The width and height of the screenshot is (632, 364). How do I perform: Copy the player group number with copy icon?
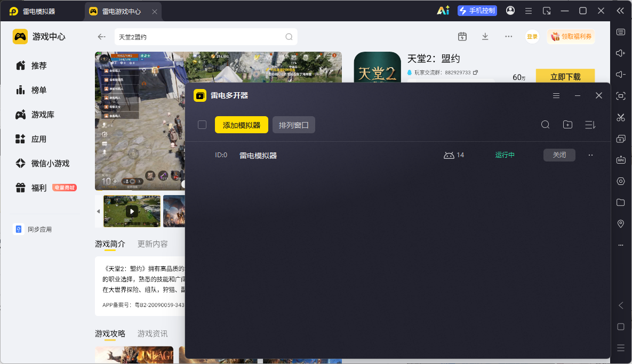[476, 72]
